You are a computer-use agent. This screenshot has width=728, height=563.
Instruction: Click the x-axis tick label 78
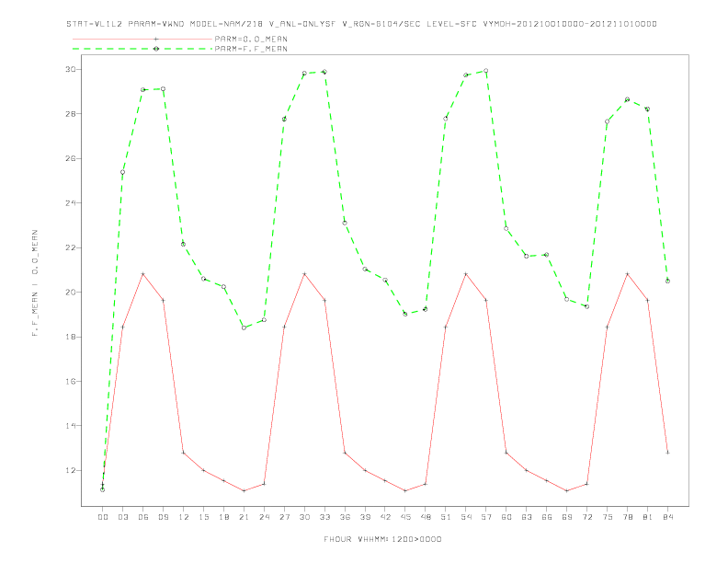click(627, 517)
